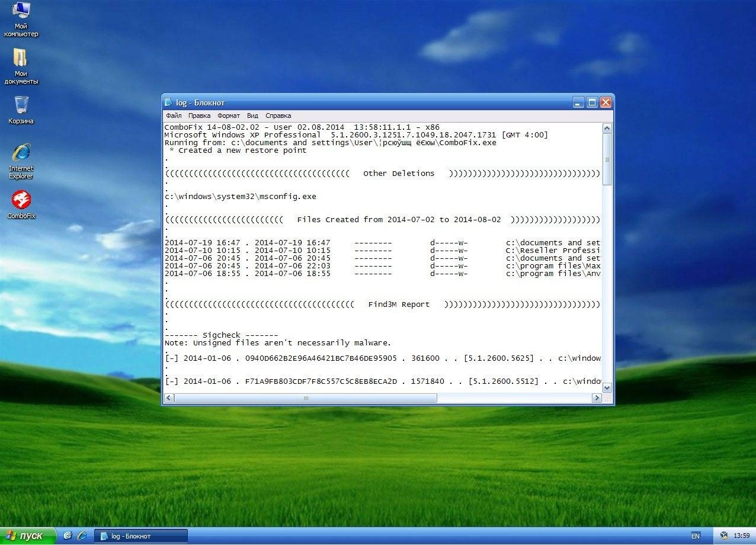This screenshot has height=545, width=756.
Task: Click the vertical scrollbar up arrow
Action: click(x=607, y=128)
